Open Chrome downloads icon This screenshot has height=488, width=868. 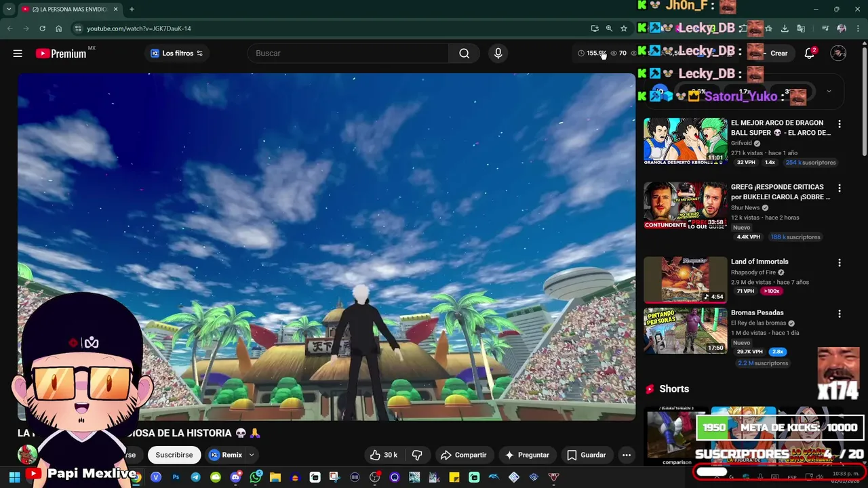[x=785, y=28]
